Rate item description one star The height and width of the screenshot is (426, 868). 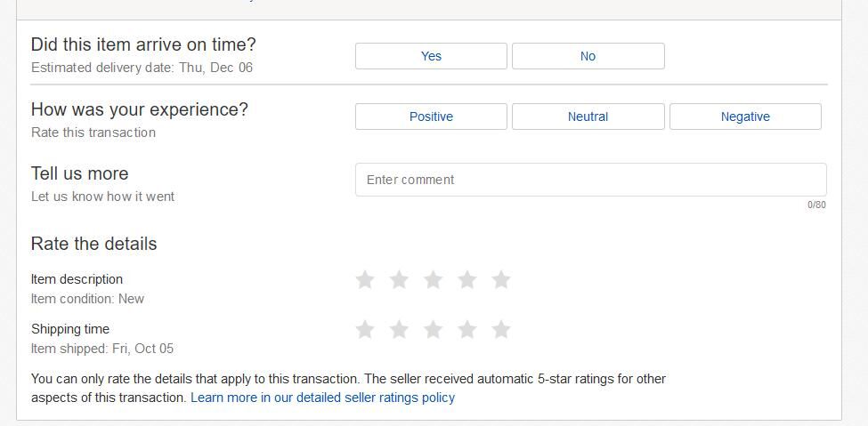tap(364, 280)
